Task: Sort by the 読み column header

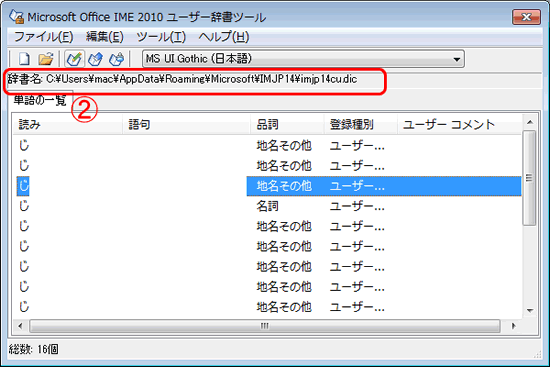Action: pyautogui.click(x=68, y=124)
